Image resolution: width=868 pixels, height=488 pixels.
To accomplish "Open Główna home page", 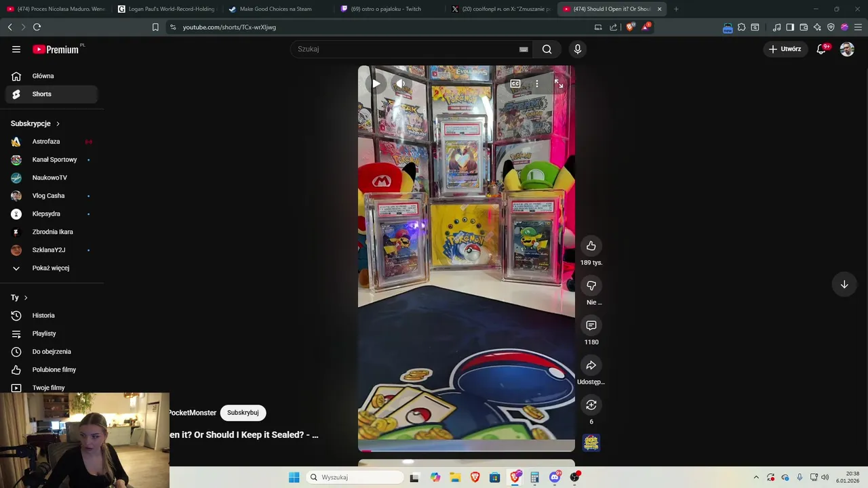I will point(52,76).
